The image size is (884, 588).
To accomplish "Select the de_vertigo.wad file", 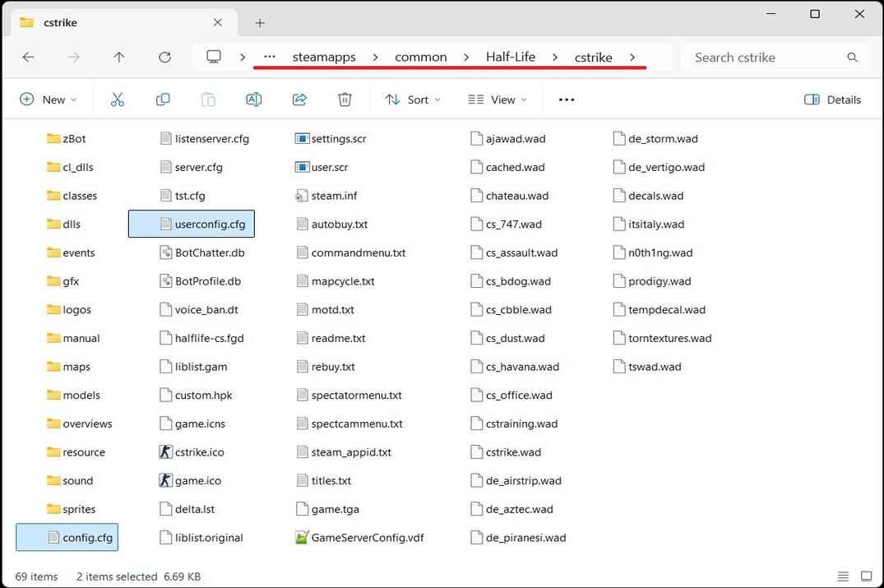I will [x=659, y=168].
